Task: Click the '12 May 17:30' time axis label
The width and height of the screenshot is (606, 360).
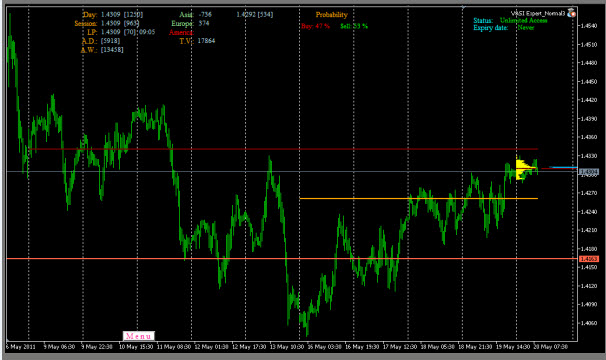Action: pos(249,346)
